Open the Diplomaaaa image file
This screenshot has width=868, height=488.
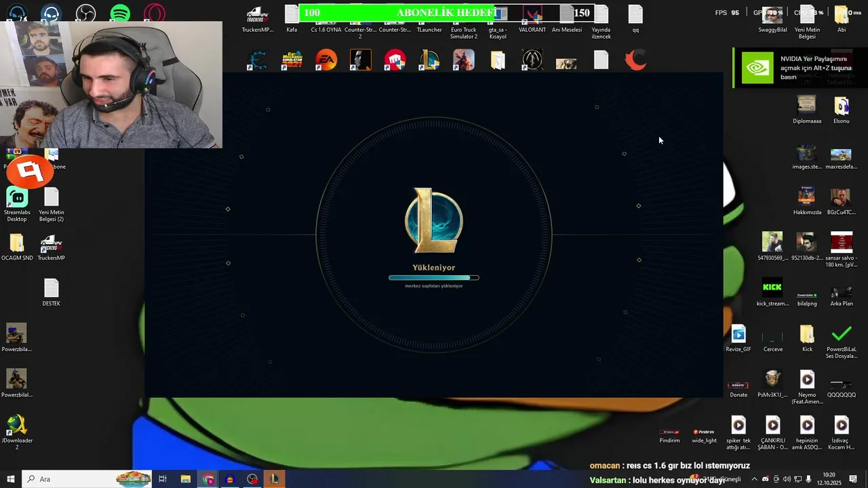[807, 110]
